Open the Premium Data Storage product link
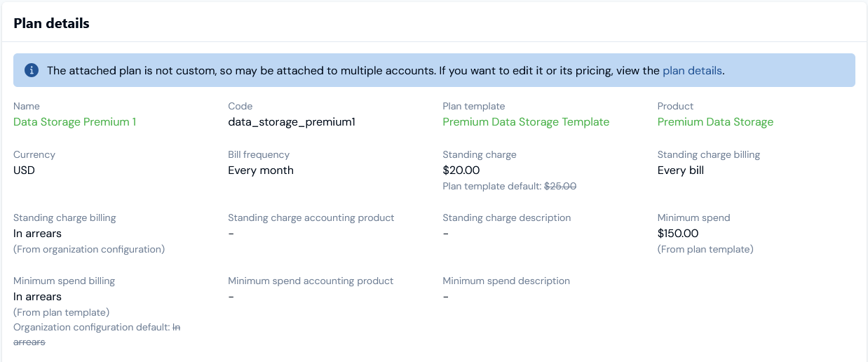The width and height of the screenshot is (868, 362). click(x=715, y=122)
